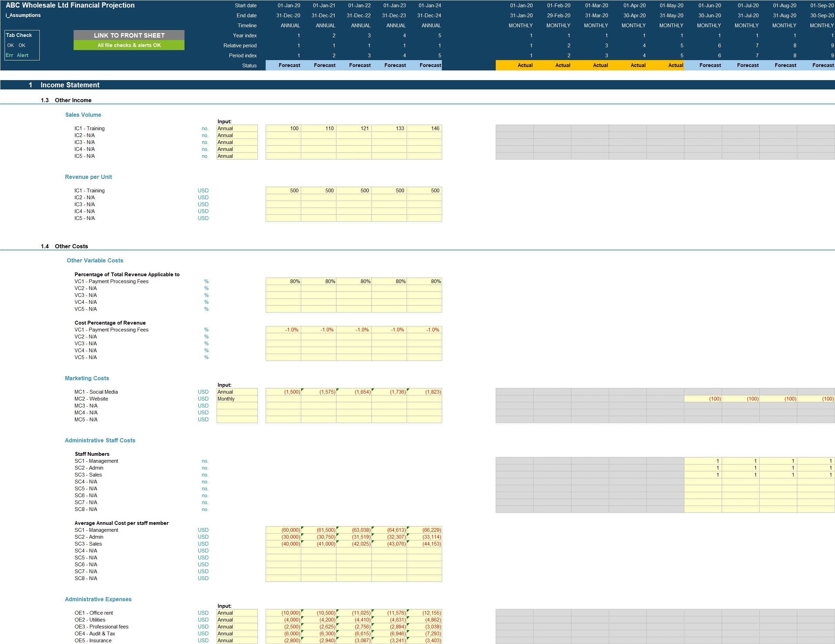The height and width of the screenshot is (644, 835).
Task: Select VC1 cost percentage -1.0% first-year cell
Action: 283,329
